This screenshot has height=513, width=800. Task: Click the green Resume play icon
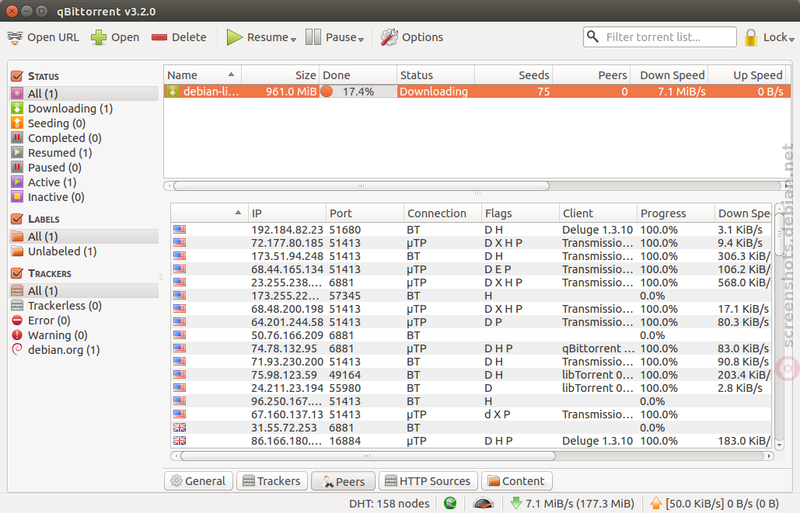tap(234, 37)
